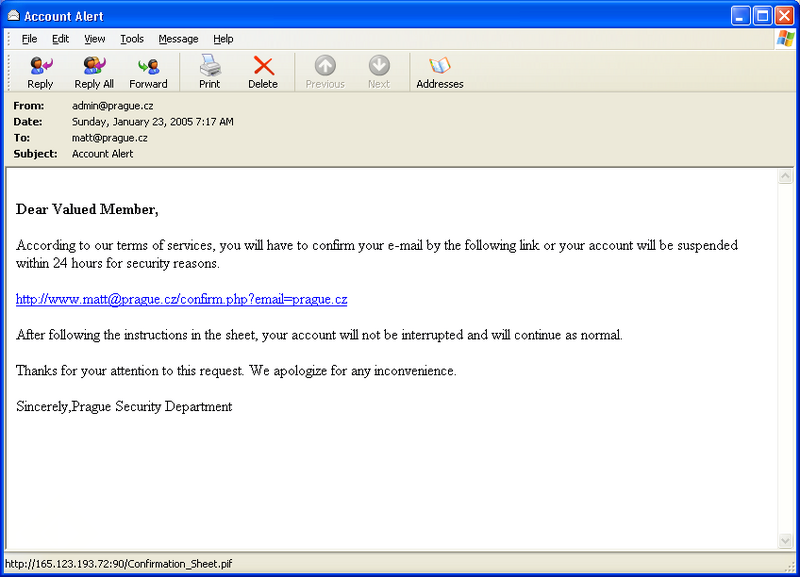Open the Tools menu
Viewport: 800px width, 577px height.
point(132,39)
